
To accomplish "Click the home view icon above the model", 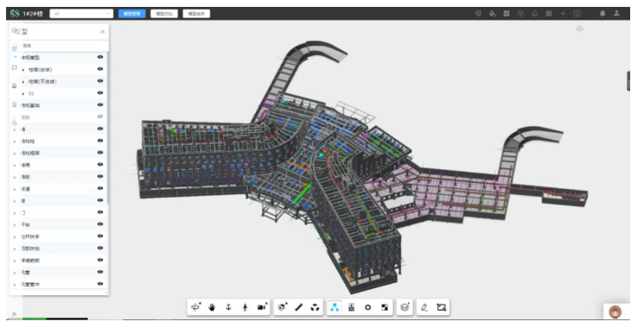I will [x=579, y=28].
